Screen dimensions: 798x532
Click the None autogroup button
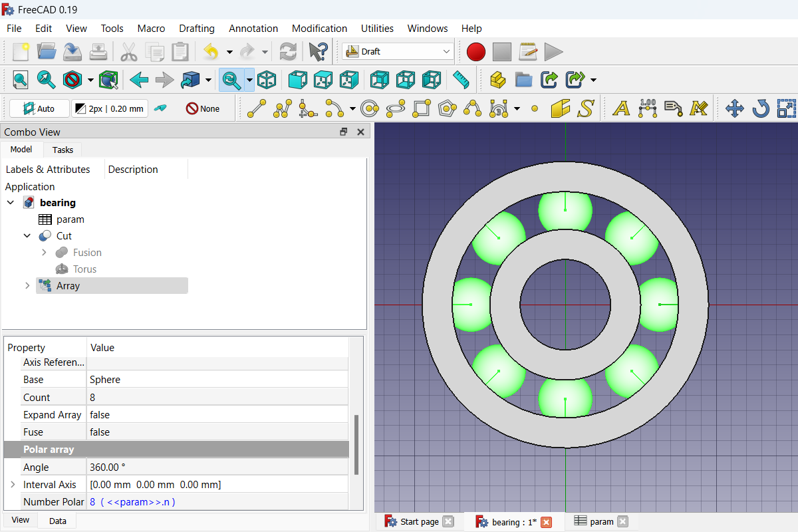(x=203, y=108)
